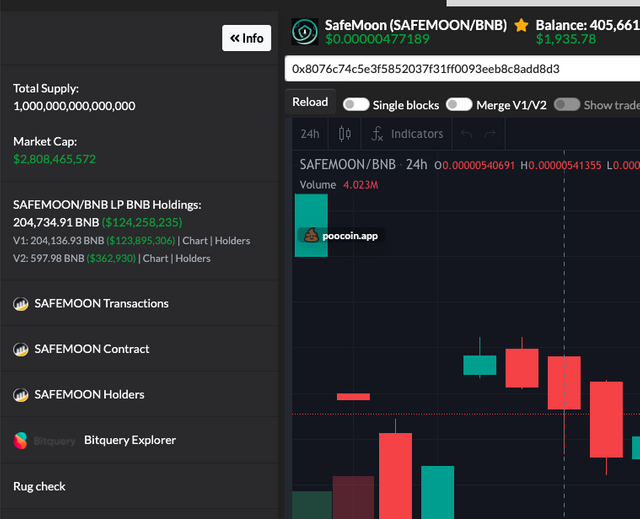The image size is (640, 519).
Task: Redo the last chart action
Action: [490, 134]
